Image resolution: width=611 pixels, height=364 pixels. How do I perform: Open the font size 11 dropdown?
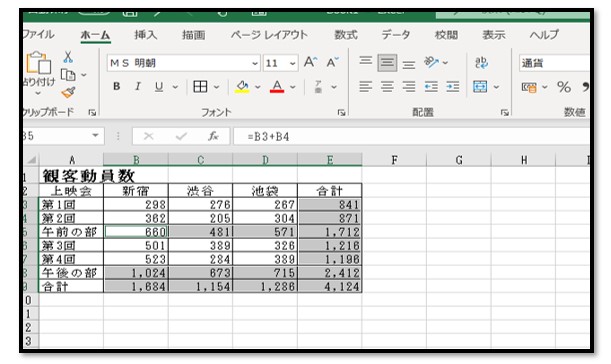tap(292, 63)
